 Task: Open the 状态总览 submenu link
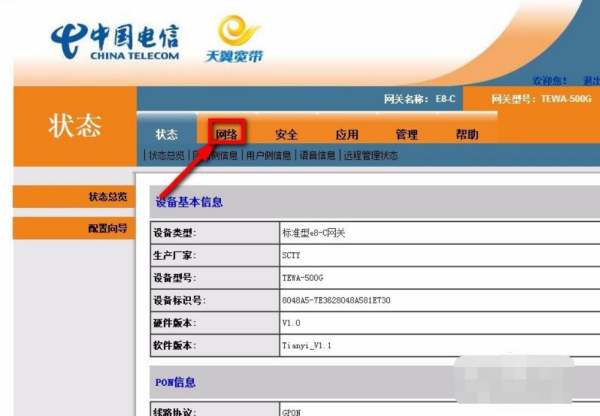[167, 155]
